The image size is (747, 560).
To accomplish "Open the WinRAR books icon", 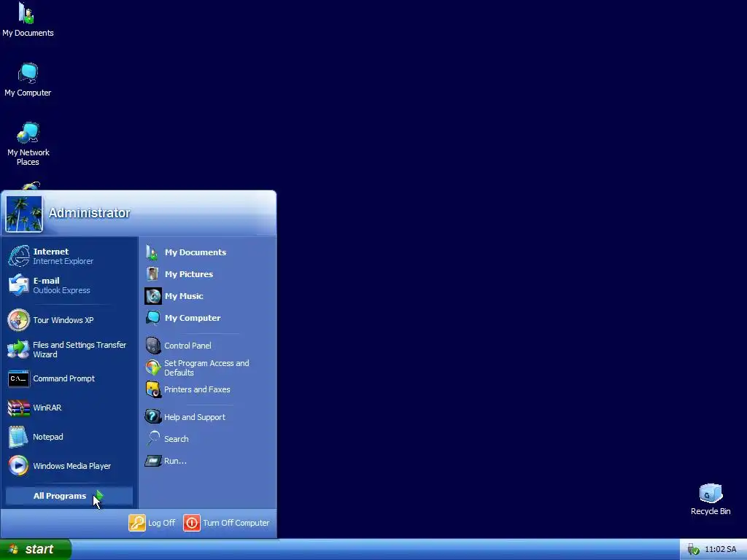I will [18, 408].
